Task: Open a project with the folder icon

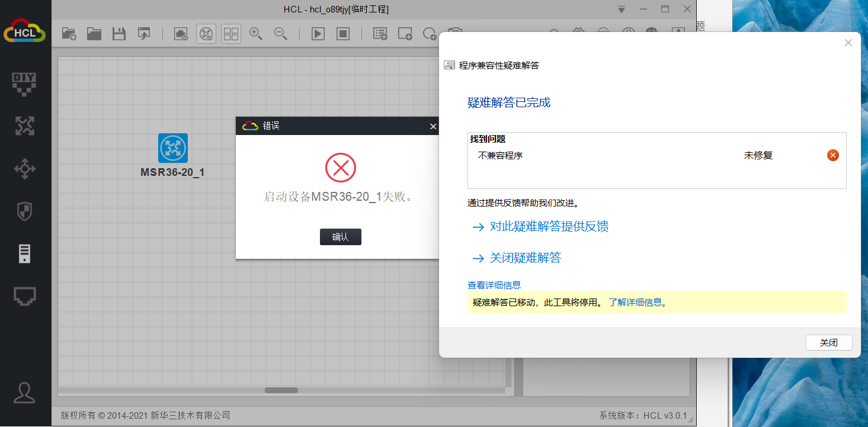Action: coord(94,34)
